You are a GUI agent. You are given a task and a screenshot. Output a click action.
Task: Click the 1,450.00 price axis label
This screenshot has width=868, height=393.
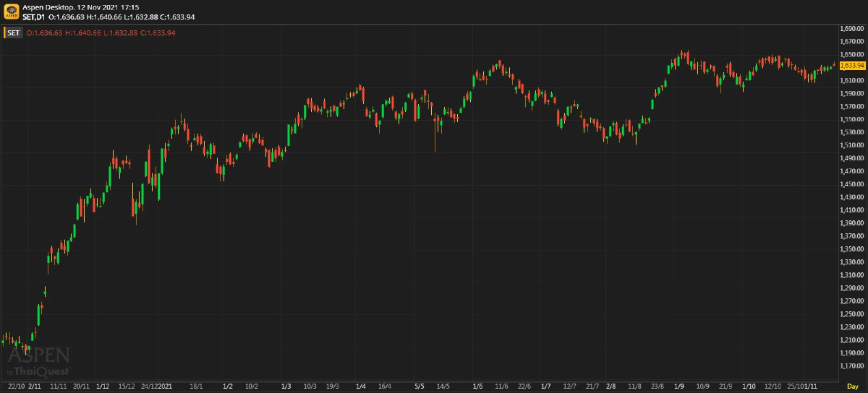tap(853, 183)
